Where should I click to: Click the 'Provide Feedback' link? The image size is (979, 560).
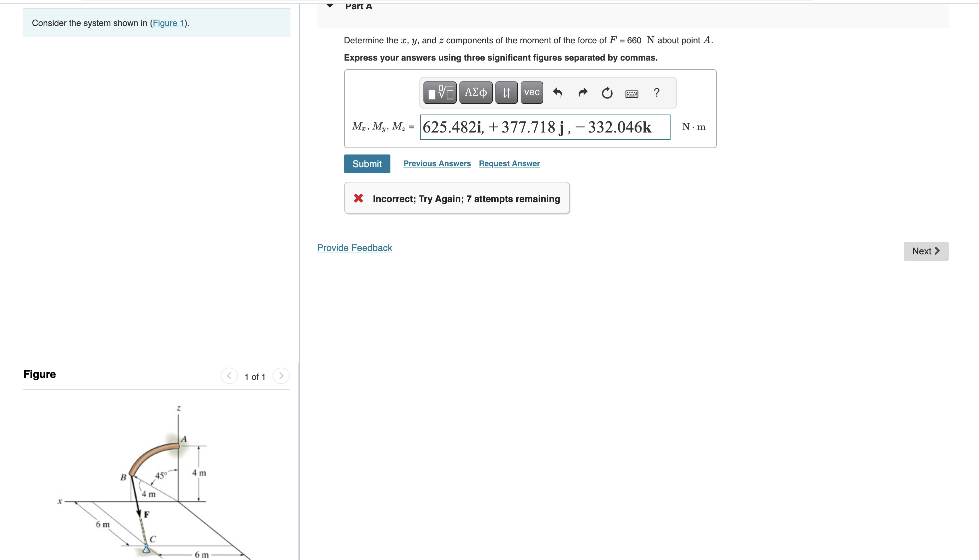[354, 247]
